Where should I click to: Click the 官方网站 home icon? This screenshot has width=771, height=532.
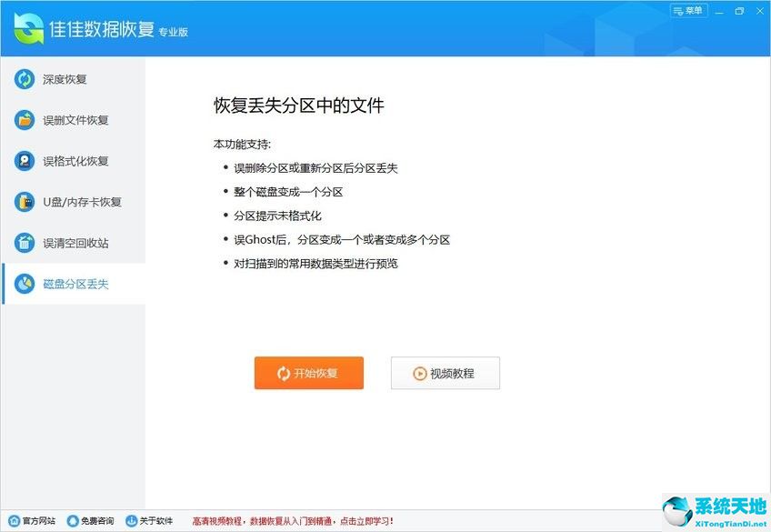pyautogui.click(x=14, y=521)
